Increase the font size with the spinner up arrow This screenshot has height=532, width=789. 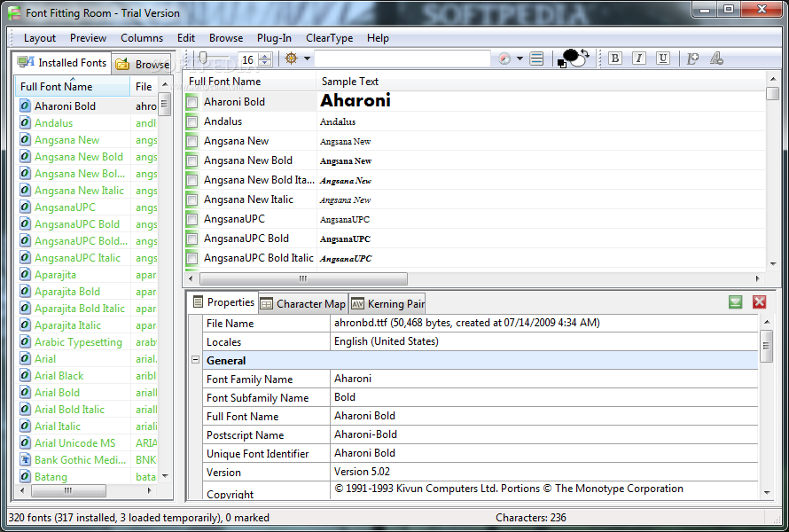point(265,56)
